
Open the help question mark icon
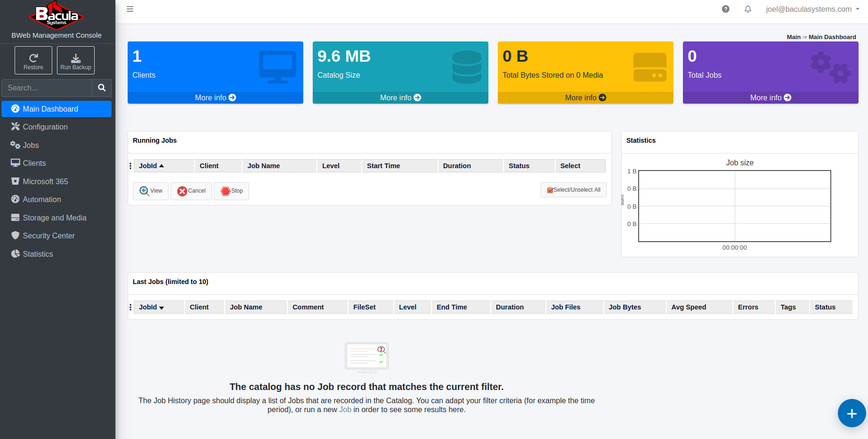coord(726,9)
